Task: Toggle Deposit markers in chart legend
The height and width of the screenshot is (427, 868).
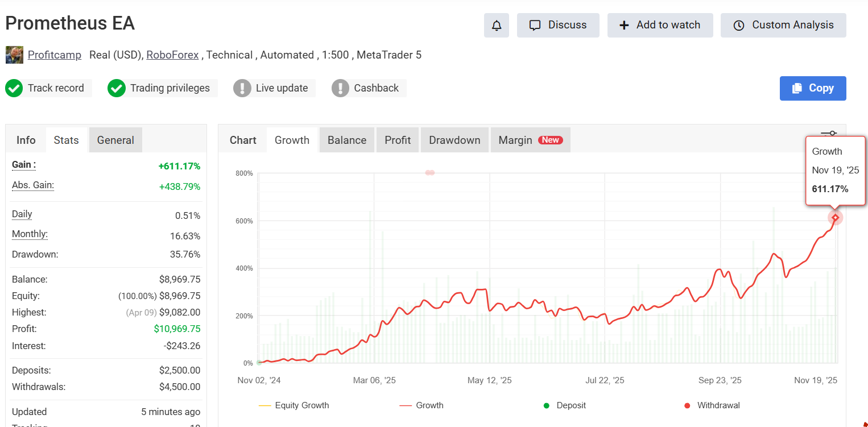Action: pos(565,405)
